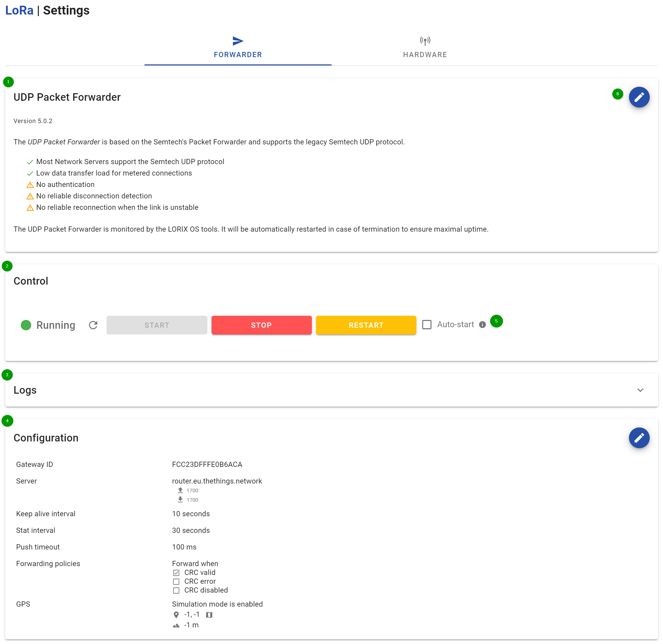
Task: Click the greyed START button
Action: tap(157, 325)
